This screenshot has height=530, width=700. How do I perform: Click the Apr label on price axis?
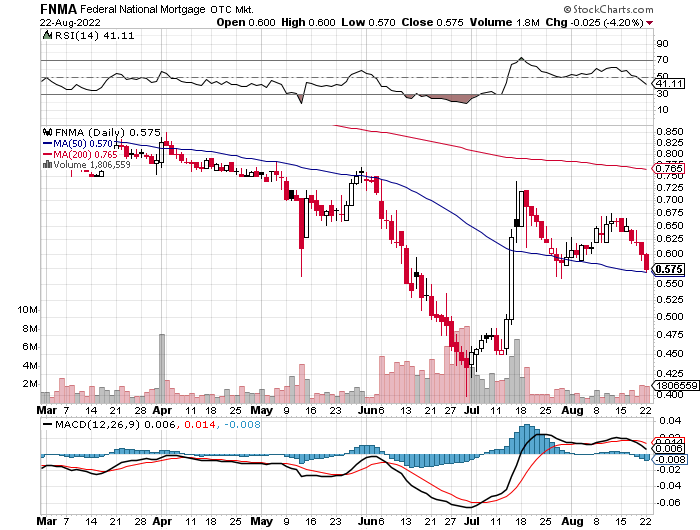coord(162,410)
